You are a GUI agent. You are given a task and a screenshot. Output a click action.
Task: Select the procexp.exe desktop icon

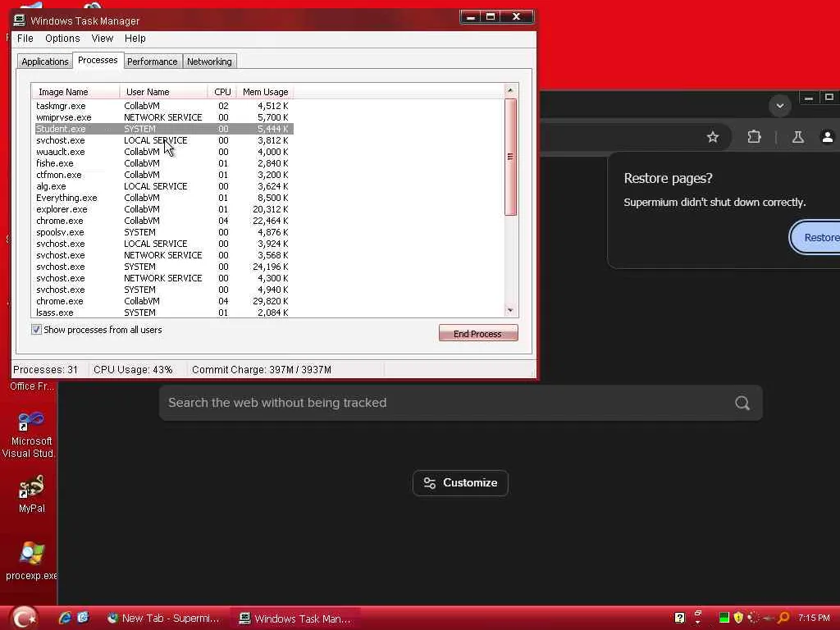point(31,561)
